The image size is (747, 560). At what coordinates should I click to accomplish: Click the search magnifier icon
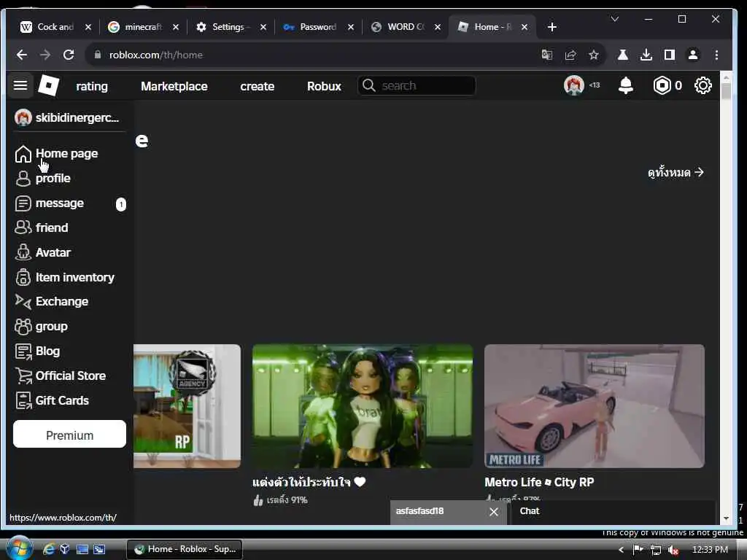point(368,86)
